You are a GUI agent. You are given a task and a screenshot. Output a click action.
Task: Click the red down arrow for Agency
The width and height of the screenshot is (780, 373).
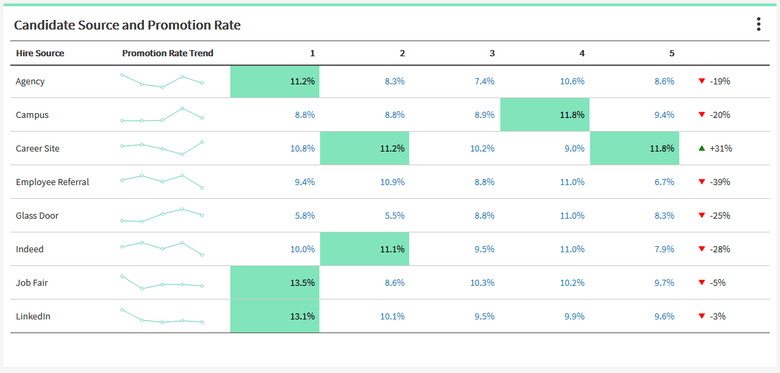(x=702, y=81)
